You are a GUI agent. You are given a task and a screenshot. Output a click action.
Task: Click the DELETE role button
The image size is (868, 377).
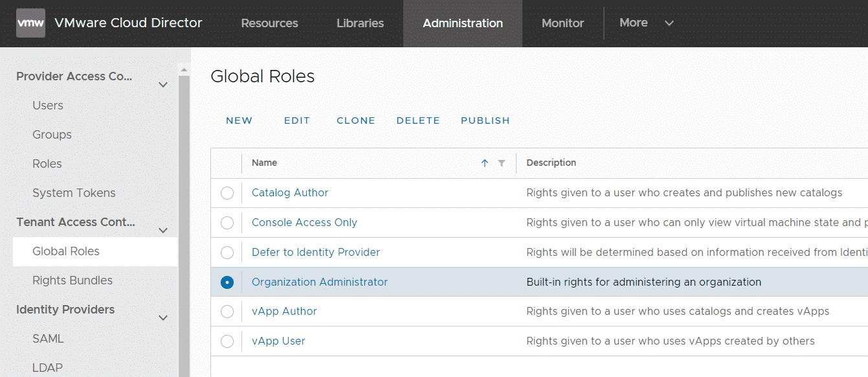click(x=418, y=120)
